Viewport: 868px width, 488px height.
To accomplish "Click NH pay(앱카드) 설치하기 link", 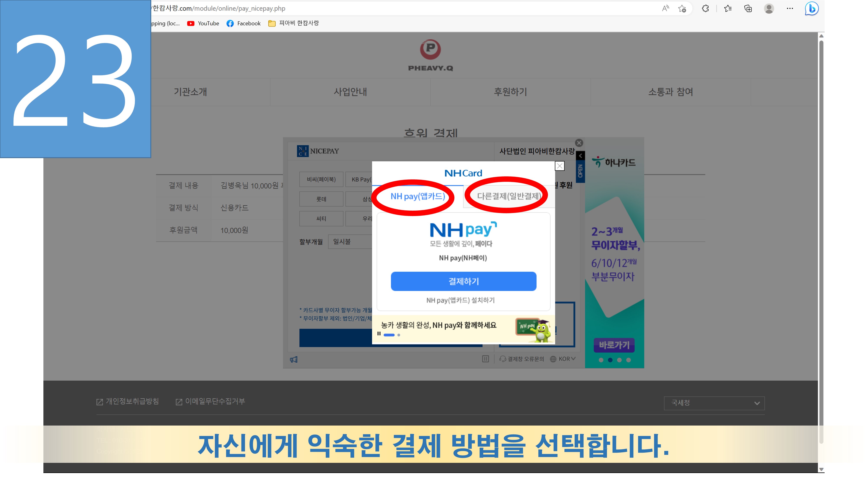I will (460, 300).
